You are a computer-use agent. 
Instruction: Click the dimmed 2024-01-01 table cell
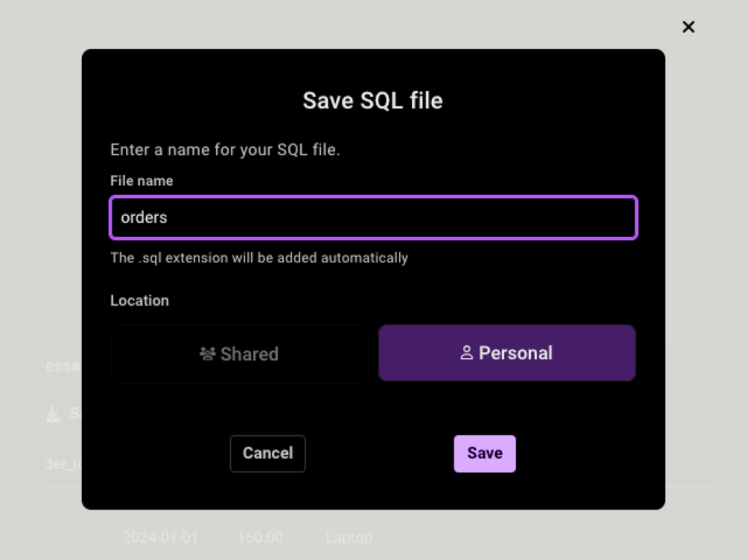click(x=160, y=537)
